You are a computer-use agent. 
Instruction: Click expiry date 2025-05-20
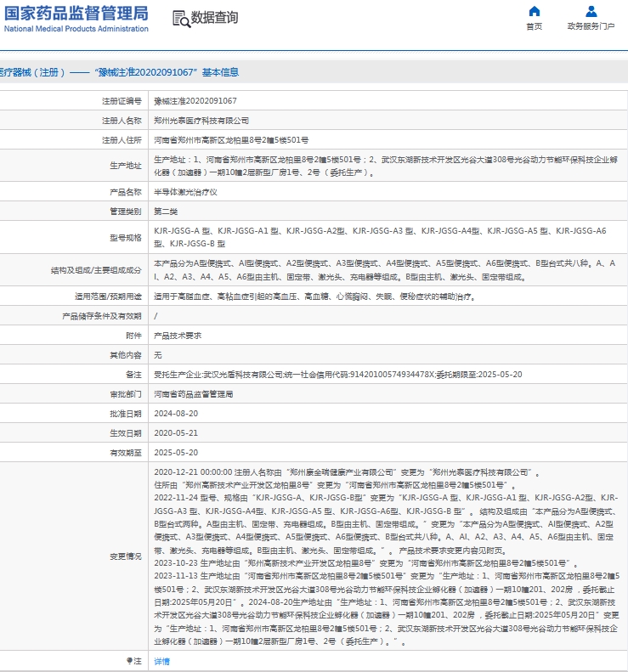click(176, 453)
